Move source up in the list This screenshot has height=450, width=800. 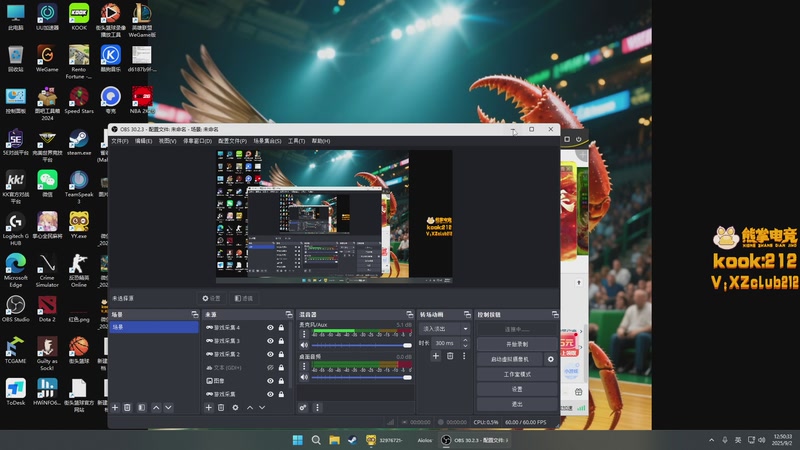click(249, 408)
